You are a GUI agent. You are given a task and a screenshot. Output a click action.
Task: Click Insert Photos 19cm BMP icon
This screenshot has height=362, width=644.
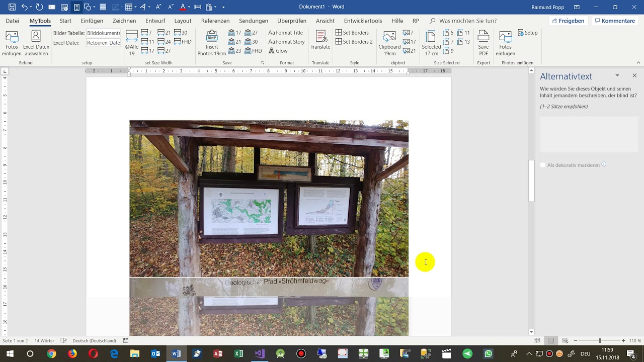click(212, 43)
